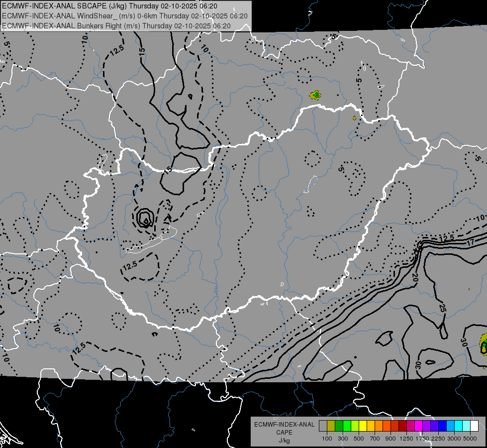Image resolution: width=487 pixels, height=448 pixels.
Task: Click the sky blue legend swatch
Action: point(451,426)
